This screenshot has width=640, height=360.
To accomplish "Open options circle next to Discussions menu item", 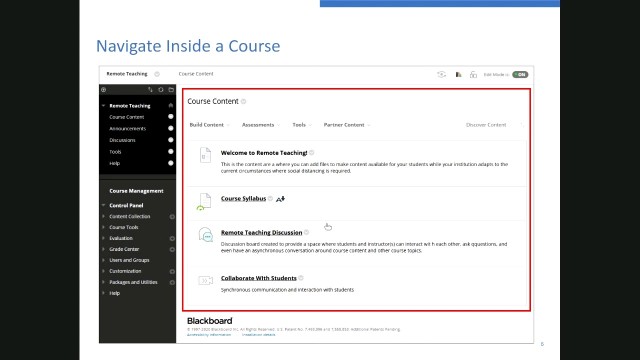I will [x=171, y=140].
